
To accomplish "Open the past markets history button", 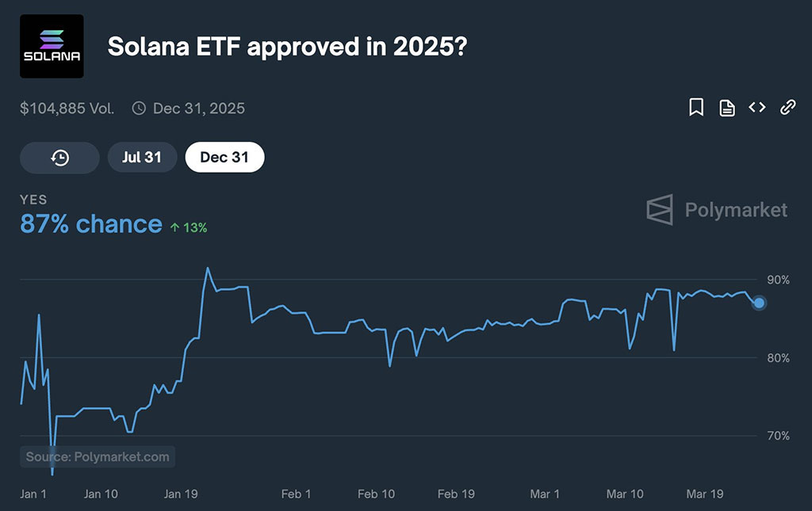I will [x=59, y=158].
